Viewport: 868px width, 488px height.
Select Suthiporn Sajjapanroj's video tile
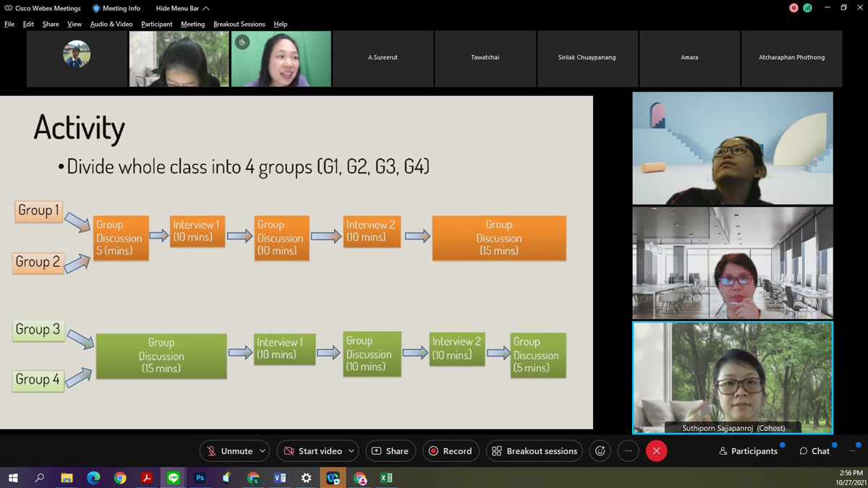click(x=732, y=377)
